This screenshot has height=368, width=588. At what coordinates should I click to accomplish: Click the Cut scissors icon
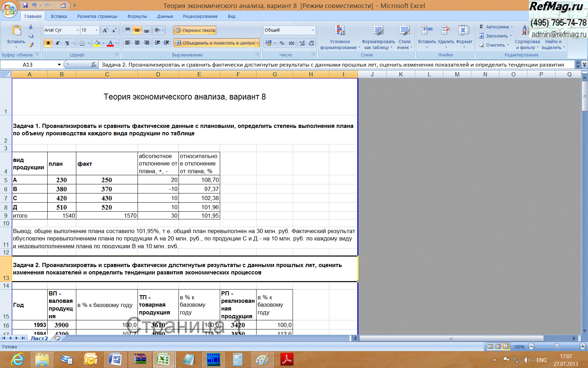click(x=31, y=27)
